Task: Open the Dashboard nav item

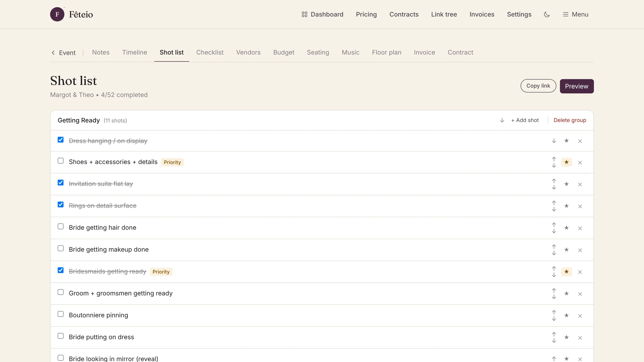Action: click(x=322, y=15)
